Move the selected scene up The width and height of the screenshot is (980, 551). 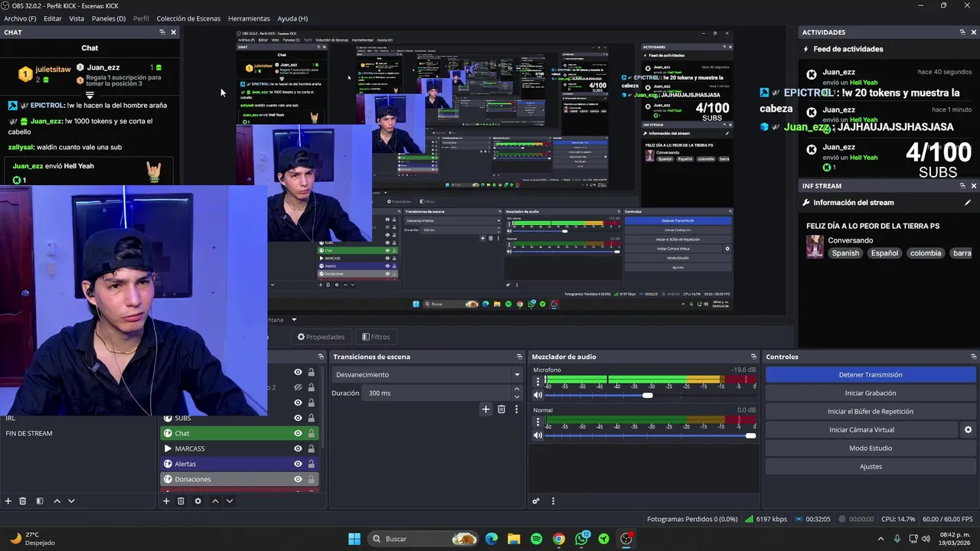pos(57,500)
